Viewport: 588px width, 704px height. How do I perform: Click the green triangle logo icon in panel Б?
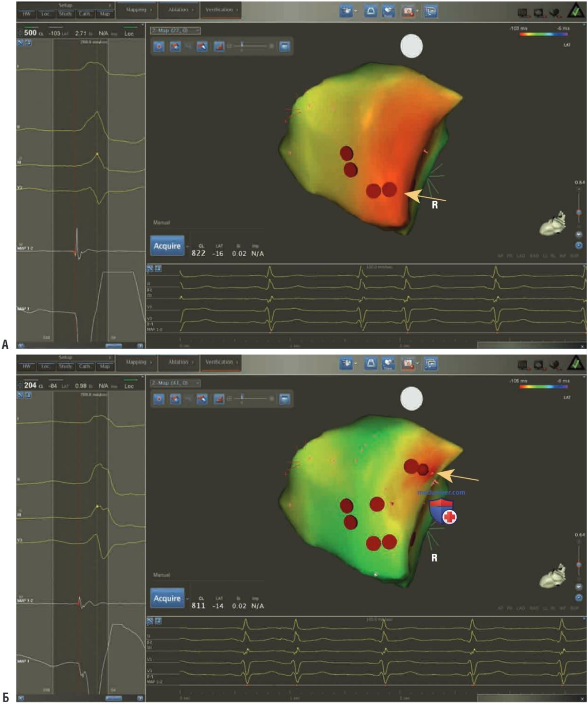point(576,363)
